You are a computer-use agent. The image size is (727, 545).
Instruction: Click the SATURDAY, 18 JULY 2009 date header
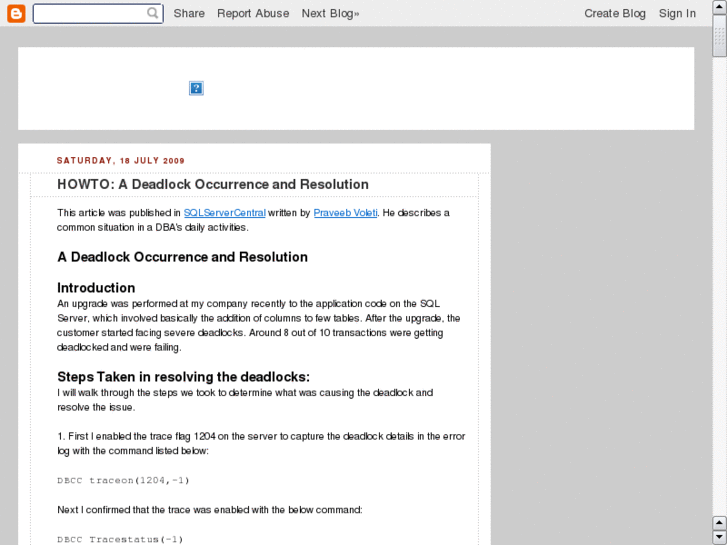click(x=121, y=160)
